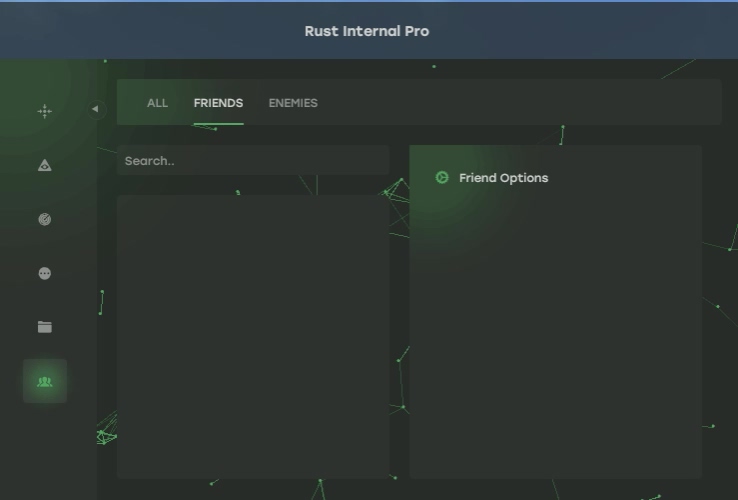
Task: Focus the Search.. input field
Action: [252, 161]
